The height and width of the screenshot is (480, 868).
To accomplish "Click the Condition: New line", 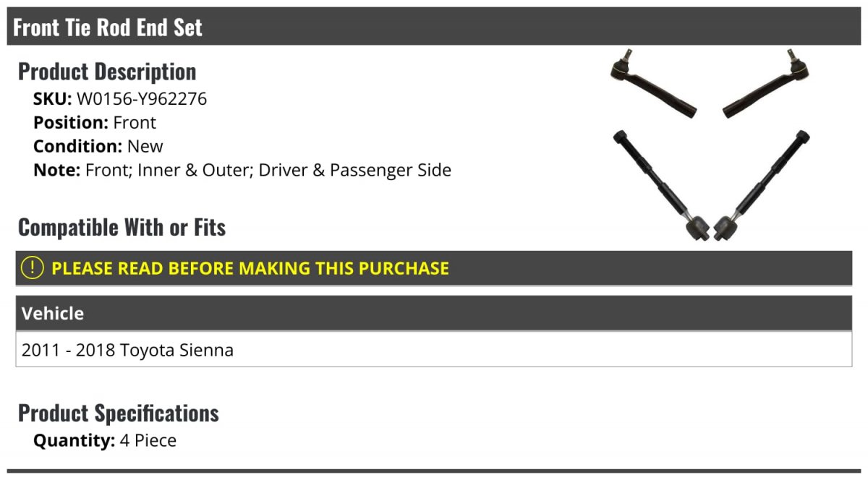I will click(x=98, y=146).
